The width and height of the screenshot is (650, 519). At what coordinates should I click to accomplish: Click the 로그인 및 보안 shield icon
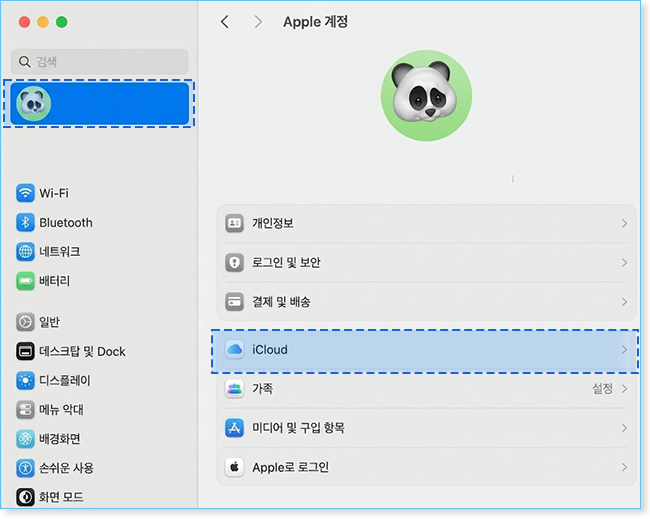[234, 262]
